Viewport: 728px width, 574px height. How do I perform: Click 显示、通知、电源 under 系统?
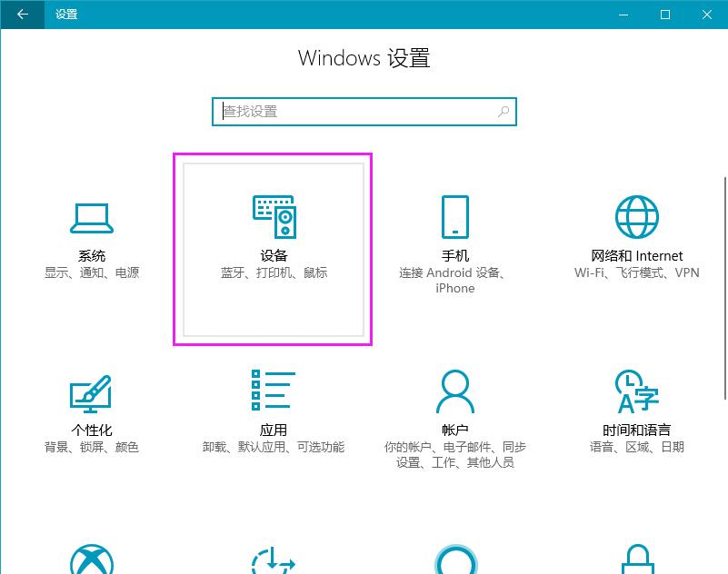tap(91, 272)
